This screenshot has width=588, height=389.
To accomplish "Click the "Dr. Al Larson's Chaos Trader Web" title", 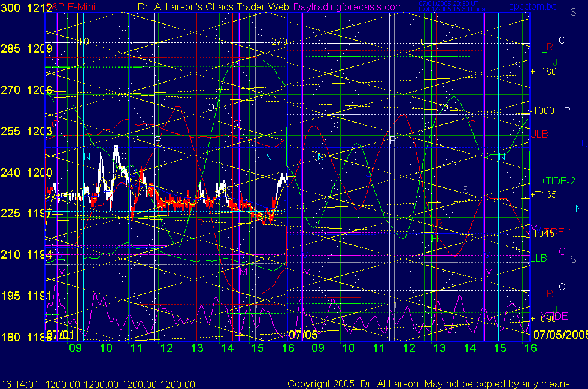I will (x=213, y=7).
